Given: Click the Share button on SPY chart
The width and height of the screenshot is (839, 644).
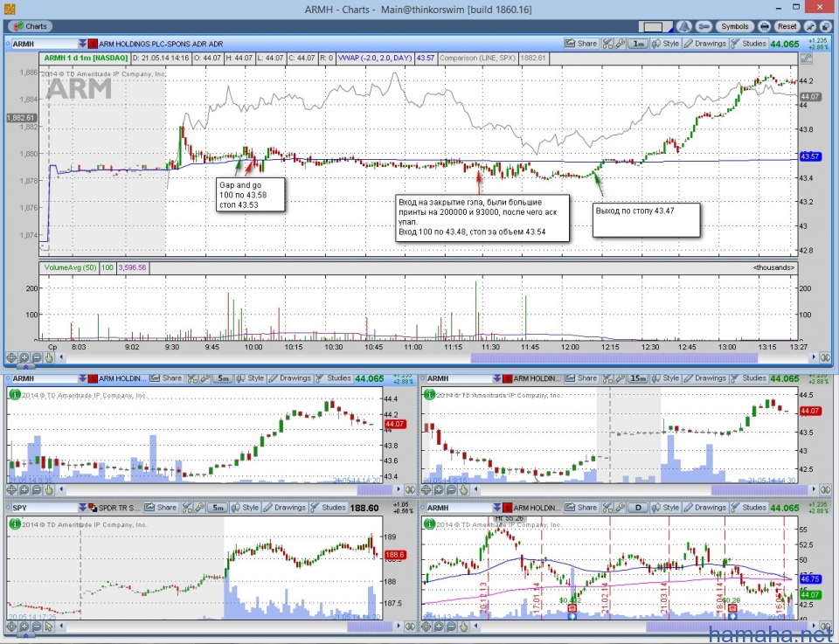Looking at the screenshot, I should click(161, 508).
